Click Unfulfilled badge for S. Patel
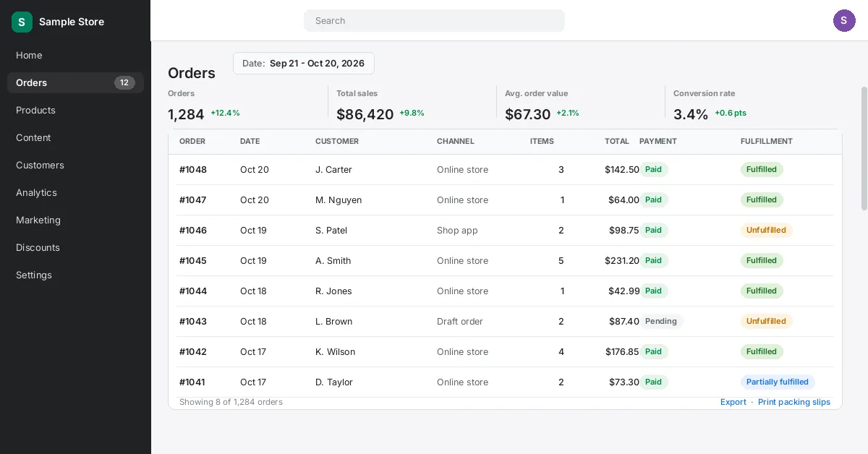The height and width of the screenshot is (454, 868). coord(767,230)
